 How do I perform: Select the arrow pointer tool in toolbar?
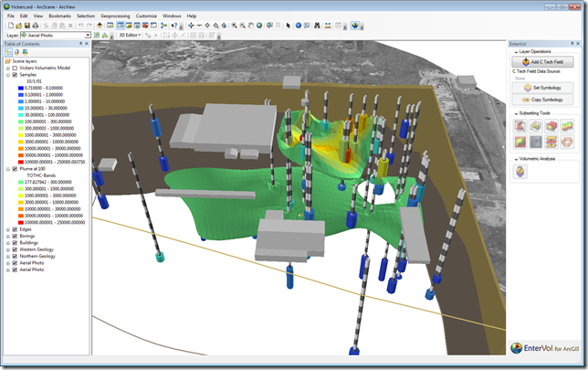288,26
